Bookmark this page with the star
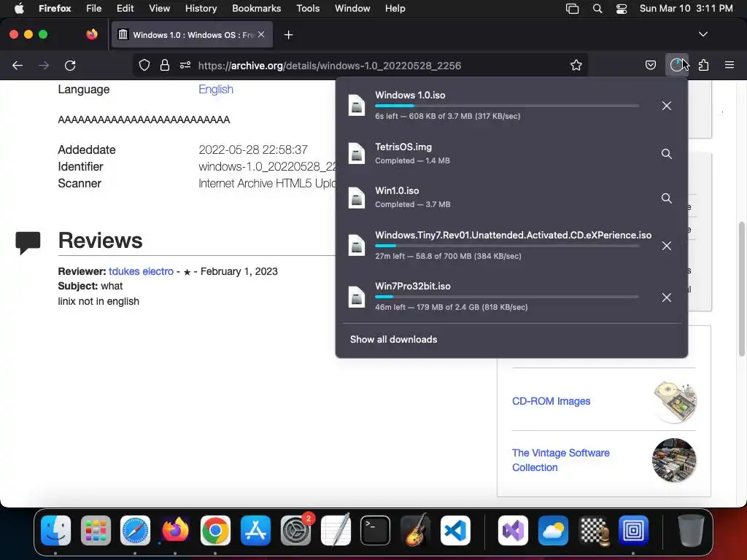 (576, 65)
